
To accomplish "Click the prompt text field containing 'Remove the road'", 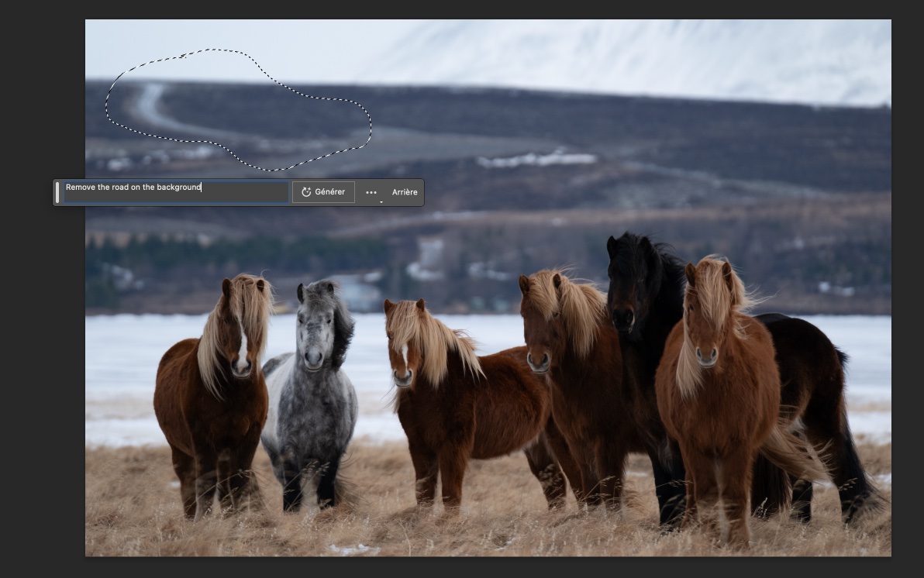I will coord(175,191).
